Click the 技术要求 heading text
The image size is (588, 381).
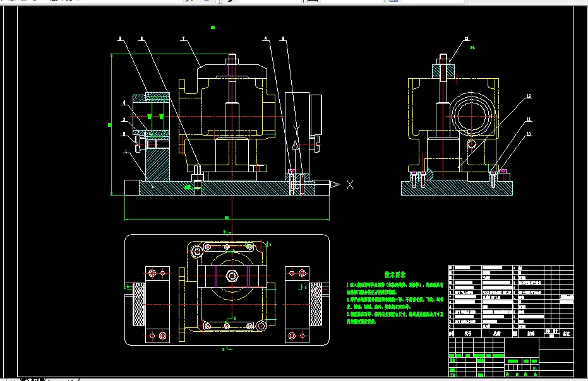point(395,274)
